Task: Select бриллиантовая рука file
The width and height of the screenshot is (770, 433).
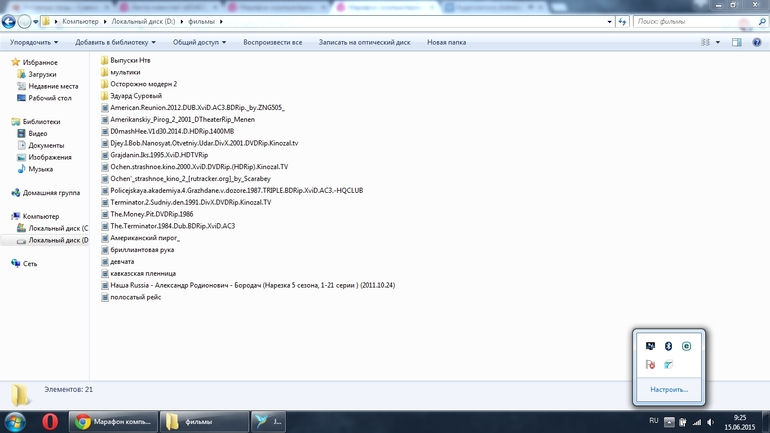Action: pyautogui.click(x=138, y=249)
